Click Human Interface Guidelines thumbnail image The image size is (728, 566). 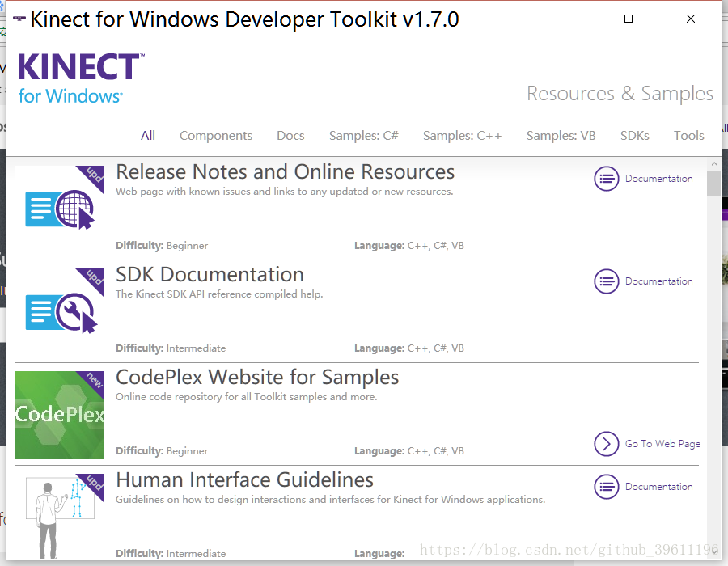point(59,517)
